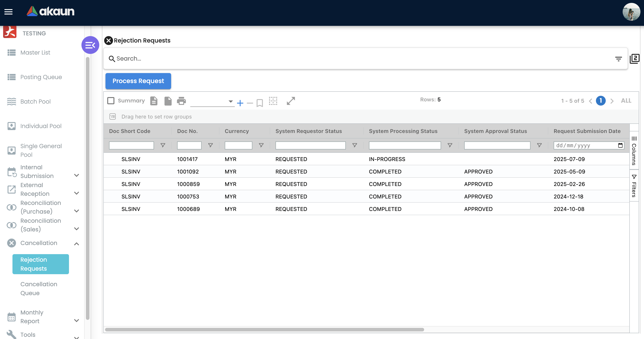Click the expand fullscreen arrows icon
Viewport: 644px width, 339px height.
pyautogui.click(x=291, y=101)
